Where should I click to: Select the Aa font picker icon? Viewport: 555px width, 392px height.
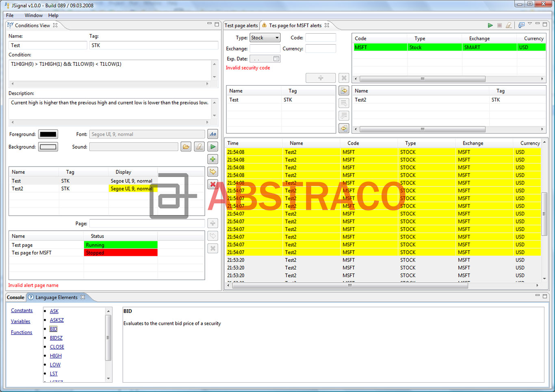pyautogui.click(x=212, y=134)
